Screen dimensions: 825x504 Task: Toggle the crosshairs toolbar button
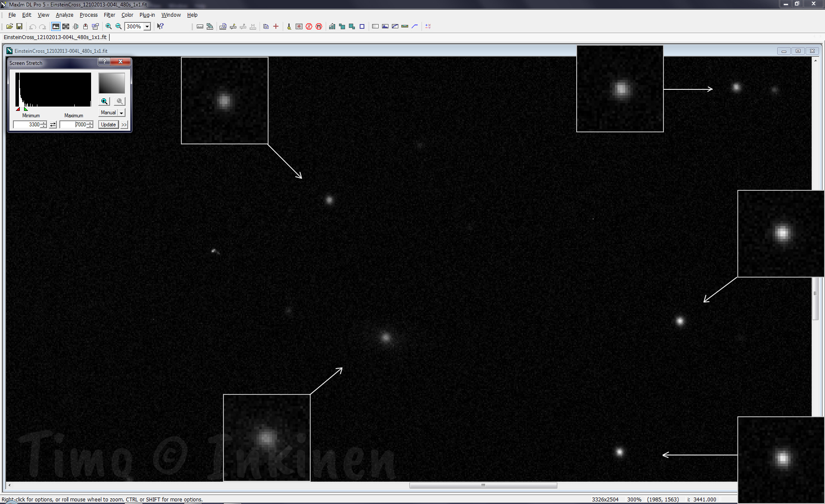coord(66,27)
